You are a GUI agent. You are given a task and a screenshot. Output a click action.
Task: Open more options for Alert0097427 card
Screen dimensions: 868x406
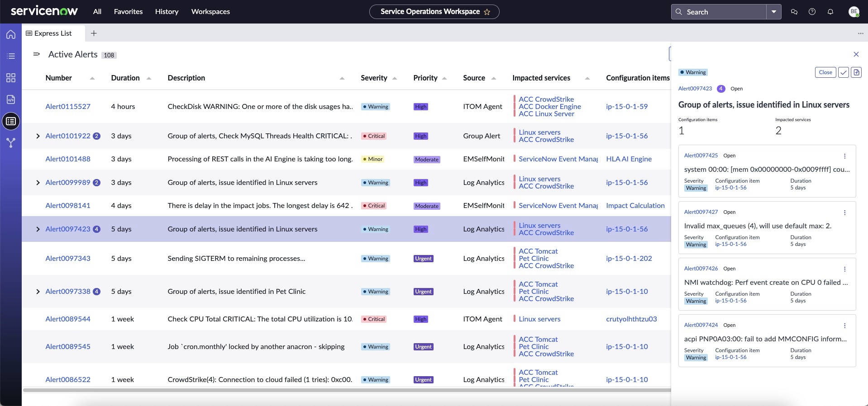point(844,212)
